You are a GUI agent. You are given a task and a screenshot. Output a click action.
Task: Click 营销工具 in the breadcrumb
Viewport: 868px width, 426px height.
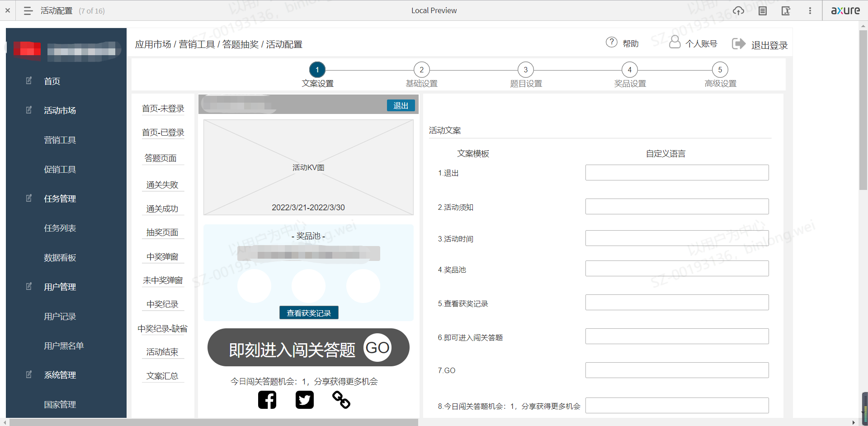197,44
